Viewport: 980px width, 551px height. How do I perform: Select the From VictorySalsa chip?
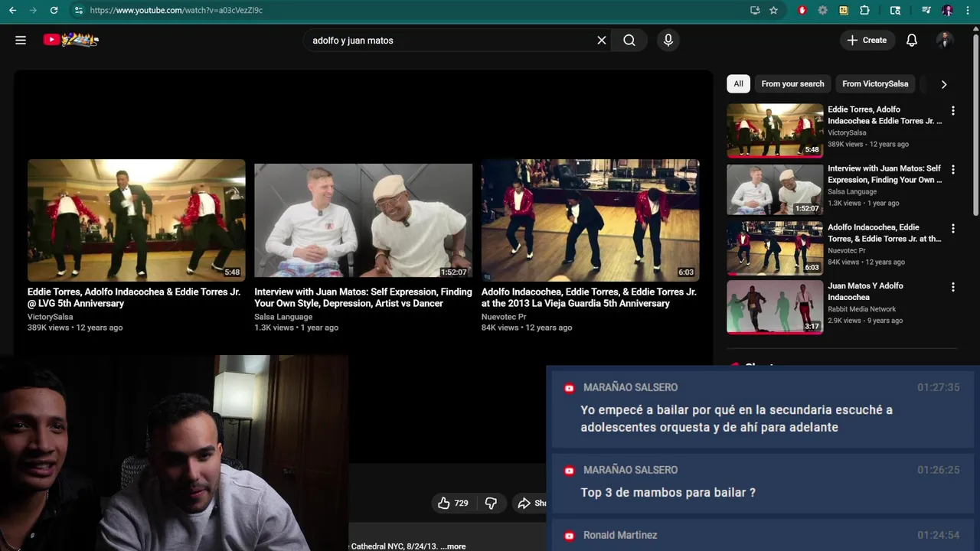pyautogui.click(x=875, y=84)
